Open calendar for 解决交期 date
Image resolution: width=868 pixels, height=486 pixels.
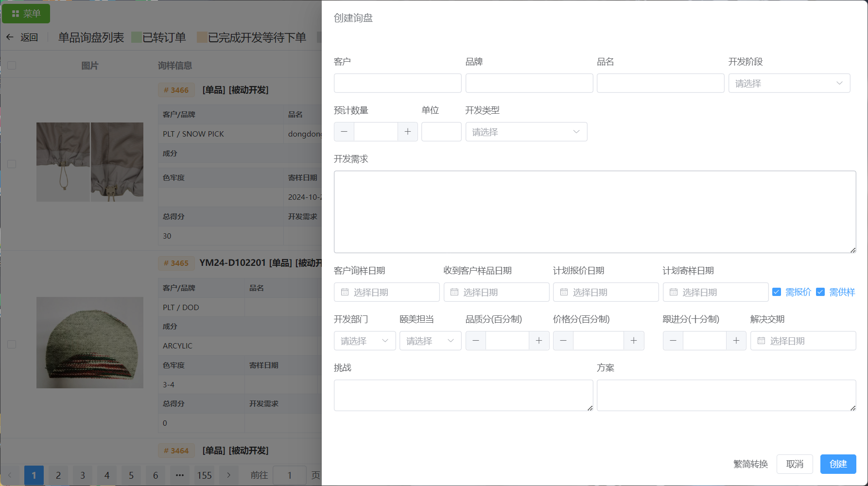pos(803,341)
